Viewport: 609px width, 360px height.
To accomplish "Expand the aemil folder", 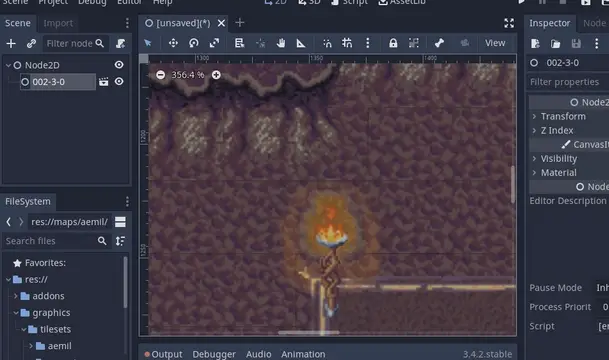I will tap(31, 346).
